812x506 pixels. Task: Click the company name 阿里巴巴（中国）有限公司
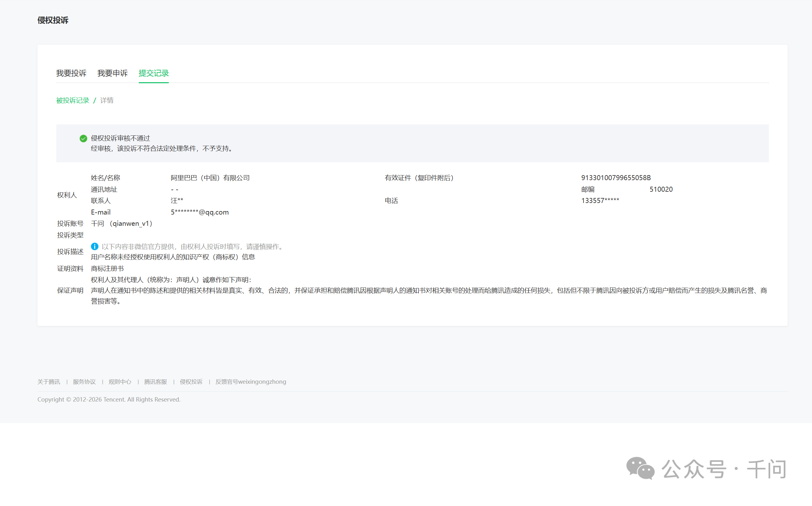(x=210, y=178)
